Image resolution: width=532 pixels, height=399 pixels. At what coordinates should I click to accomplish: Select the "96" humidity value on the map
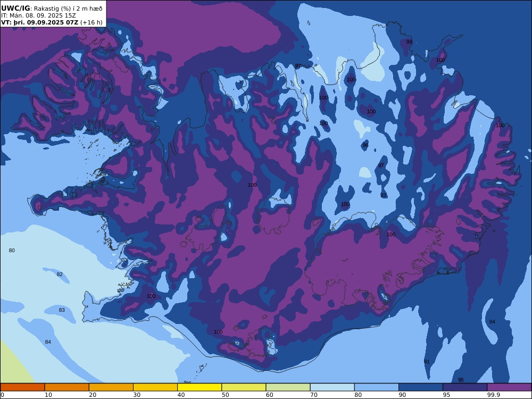coord(365,145)
